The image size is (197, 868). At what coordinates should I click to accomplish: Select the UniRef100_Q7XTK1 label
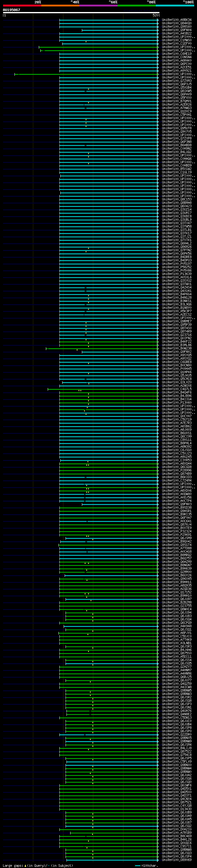pyautogui.click(x=177, y=240)
